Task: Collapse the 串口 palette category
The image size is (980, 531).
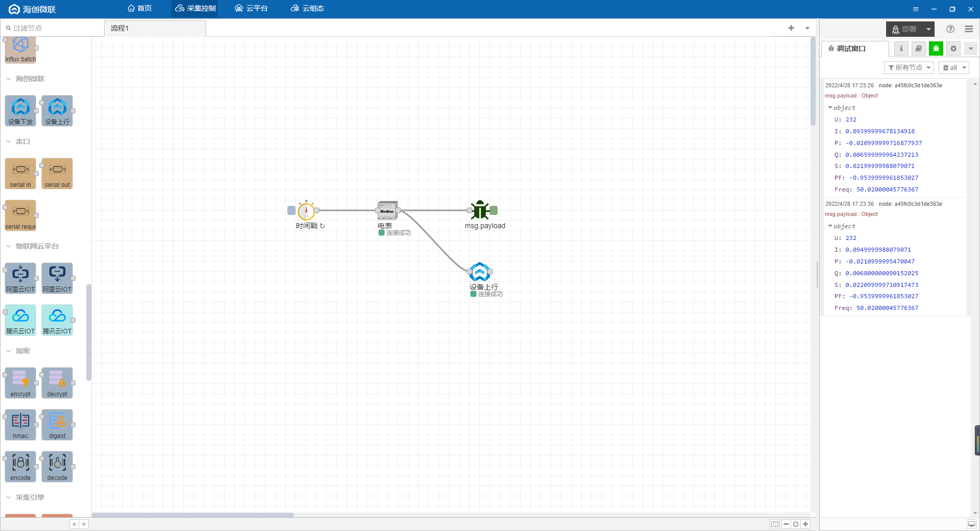Action: [9, 141]
